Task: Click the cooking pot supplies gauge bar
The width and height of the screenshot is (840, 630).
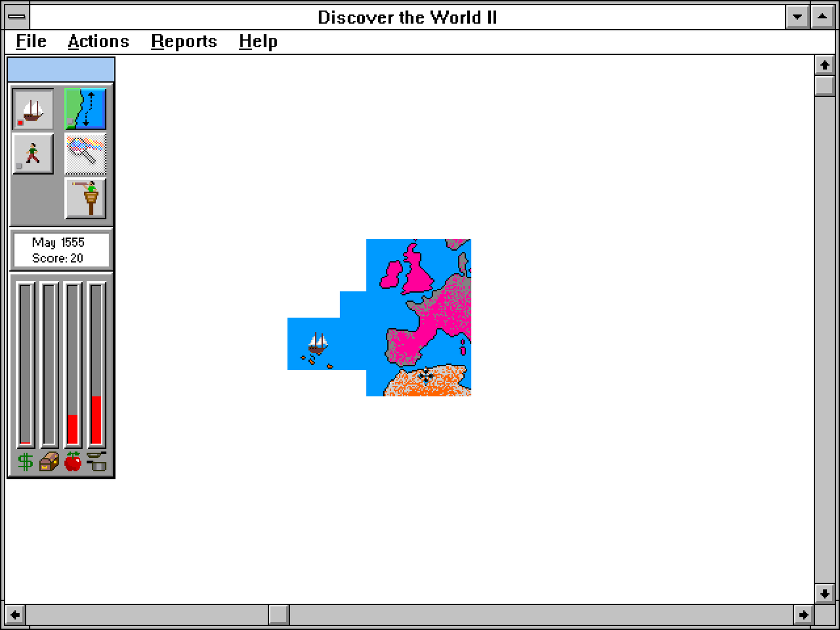Action: [x=96, y=365]
